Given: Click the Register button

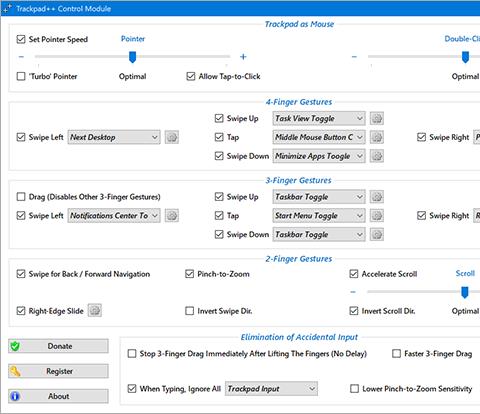Looking at the screenshot, I should (x=58, y=371).
